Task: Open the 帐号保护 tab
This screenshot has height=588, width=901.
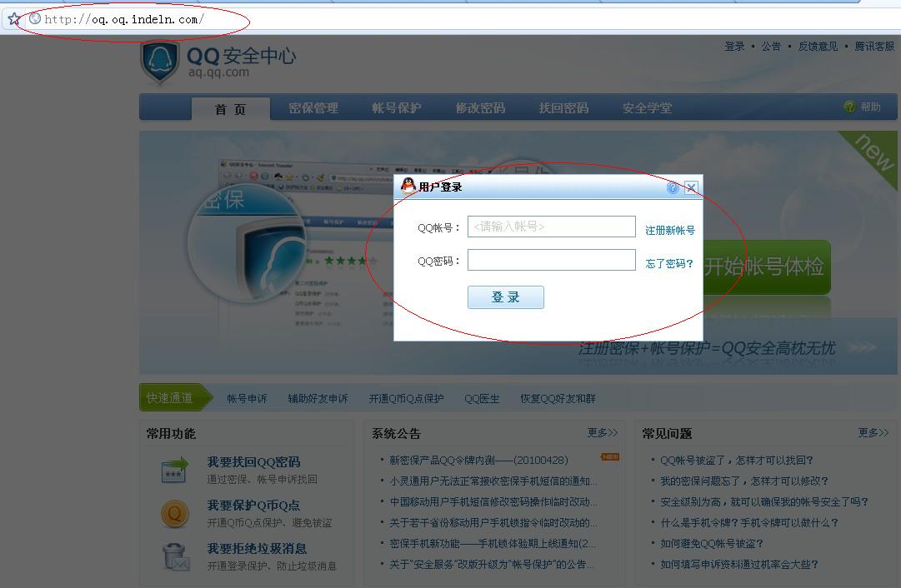Action: click(x=397, y=108)
